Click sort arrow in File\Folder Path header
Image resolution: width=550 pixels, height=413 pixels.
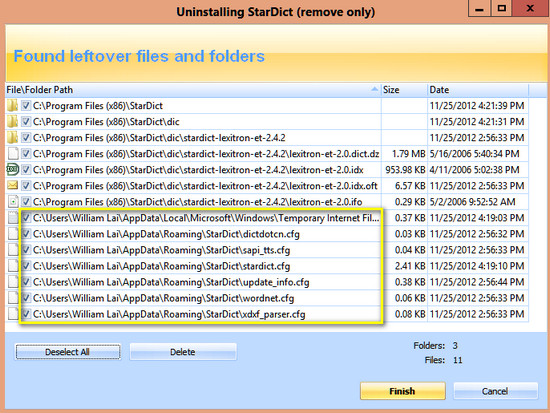375,89
